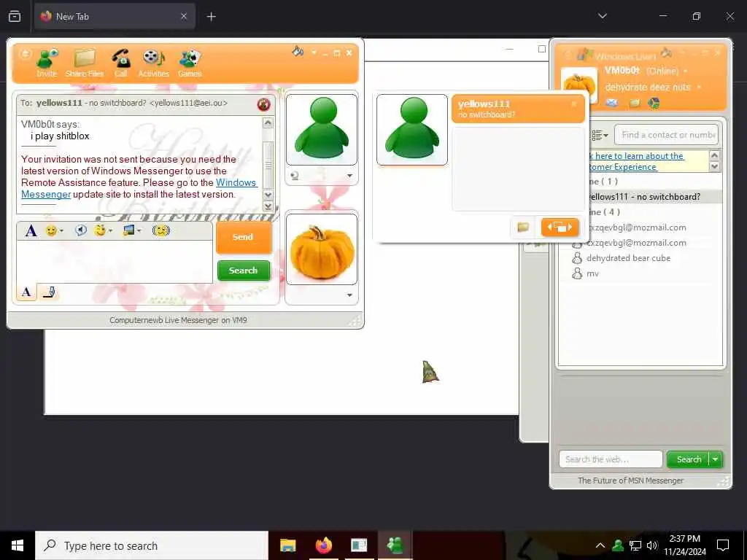Click the background picture icon
This screenshot has width=747, height=560.
[128, 230]
